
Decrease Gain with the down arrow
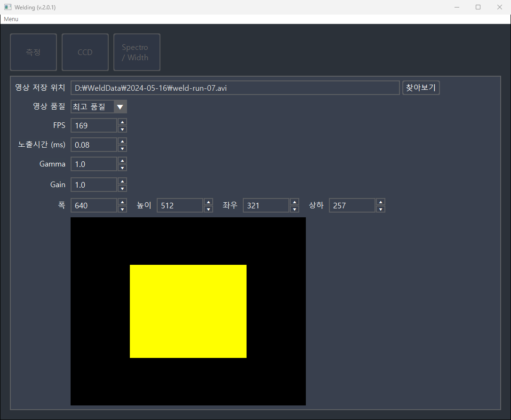(x=122, y=189)
